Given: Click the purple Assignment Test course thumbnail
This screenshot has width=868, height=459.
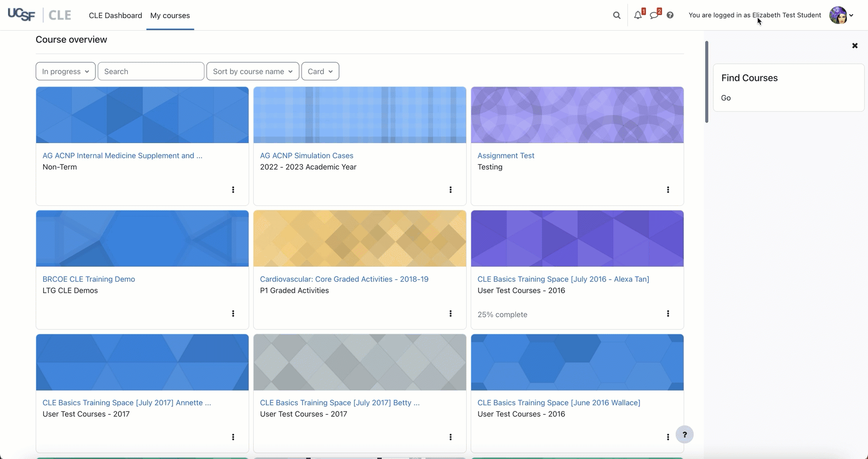Looking at the screenshot, I should click(x=577, y=115).
